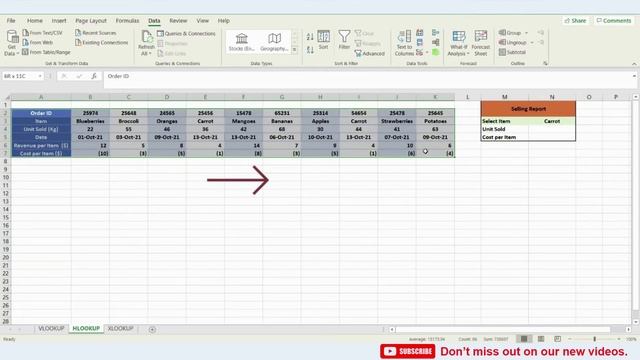Select row 10 header
Image resolution: width=640 pixels, height=360 pixels.
(x=6, y=177)
